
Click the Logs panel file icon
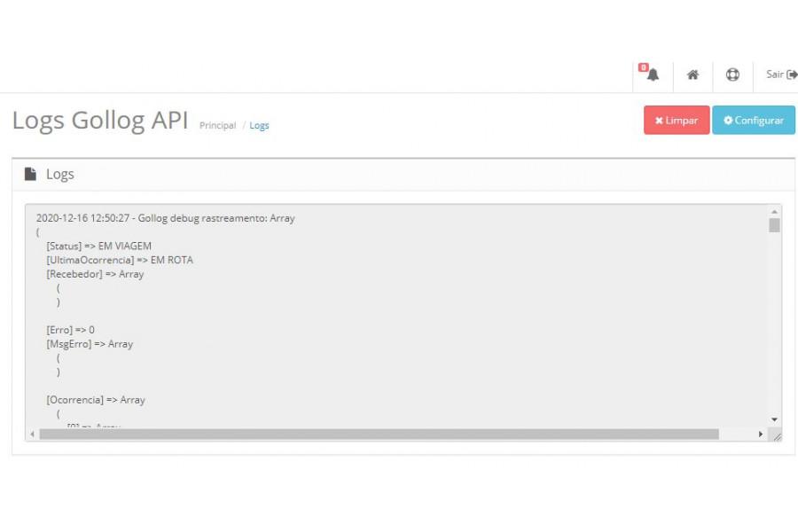pos(30,174)
